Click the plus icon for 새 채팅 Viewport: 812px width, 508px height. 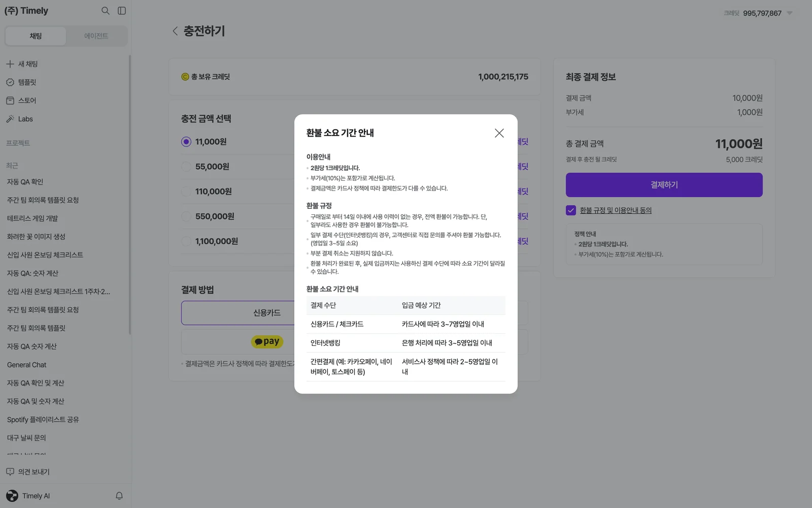[10, 64]
